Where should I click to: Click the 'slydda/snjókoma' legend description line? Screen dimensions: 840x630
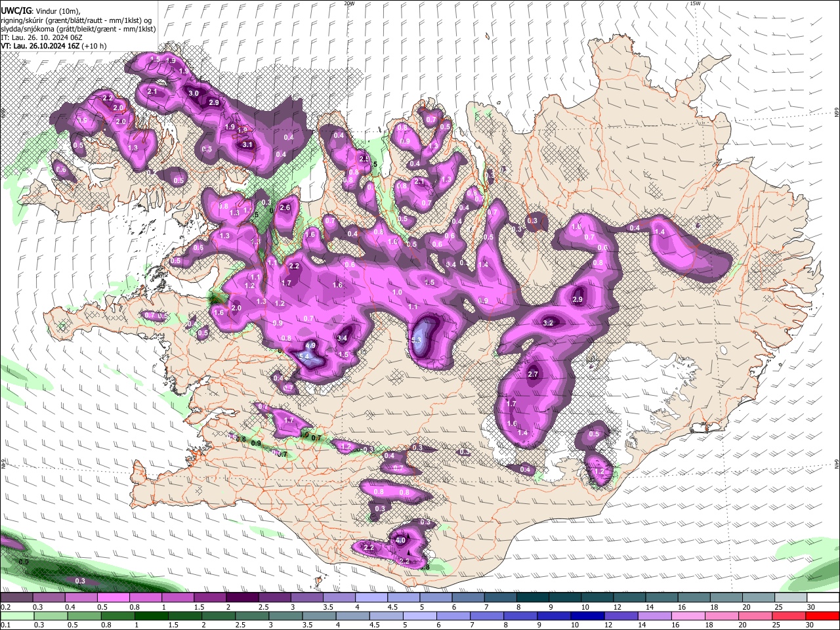tap(78, 29)
